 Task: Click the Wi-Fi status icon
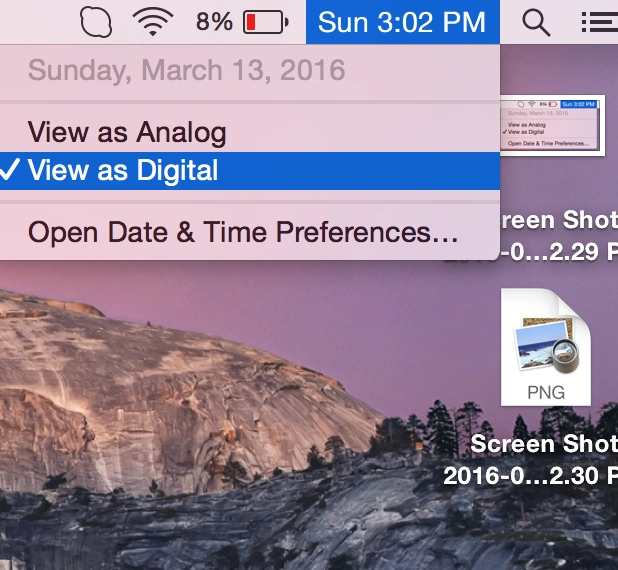click(x=152, y=22)
